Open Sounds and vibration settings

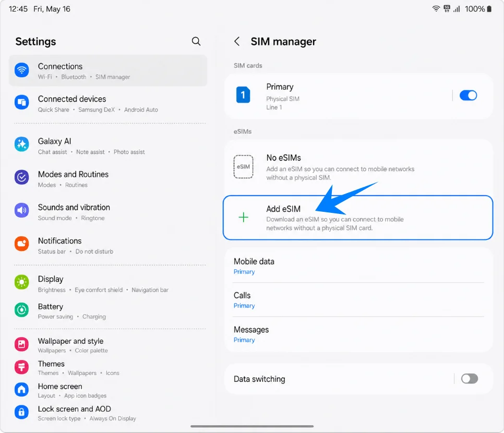point(108,212)
